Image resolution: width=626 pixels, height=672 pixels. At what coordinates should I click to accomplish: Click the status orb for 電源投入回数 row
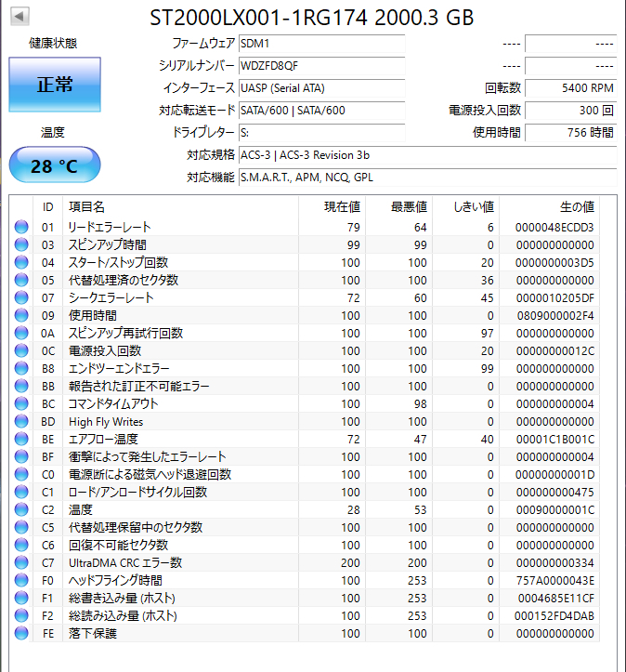click(21, 350)
